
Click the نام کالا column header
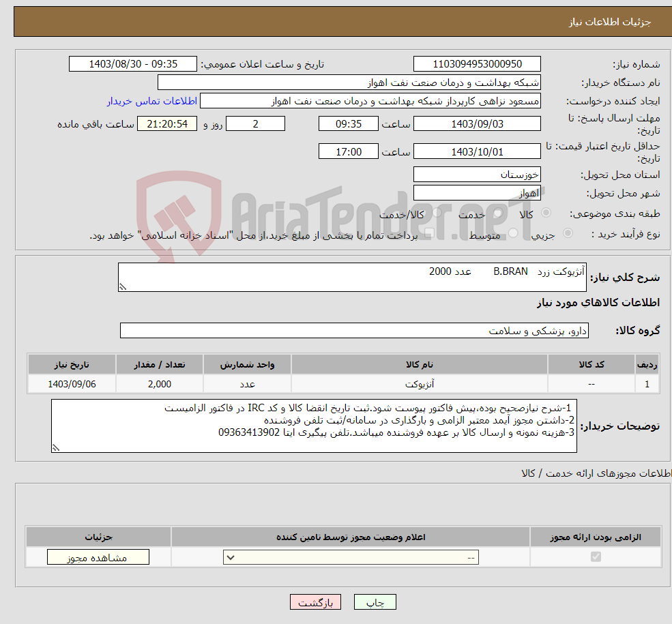(420, 364)
